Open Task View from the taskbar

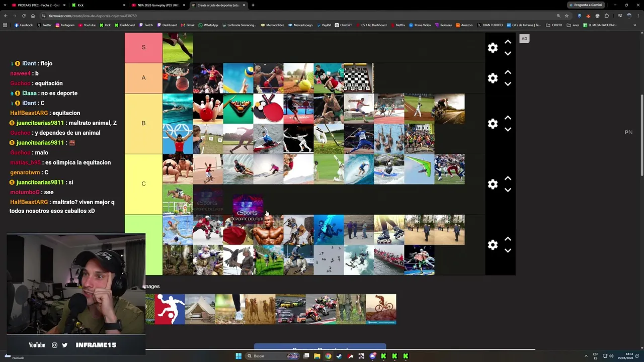tap(306, 356)
